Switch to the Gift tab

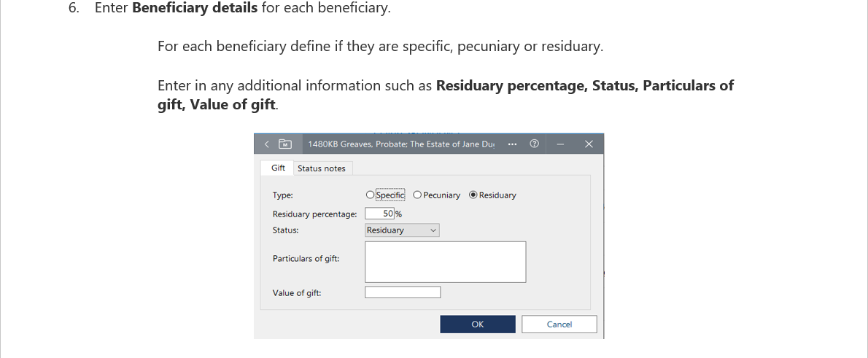(278, 168)
